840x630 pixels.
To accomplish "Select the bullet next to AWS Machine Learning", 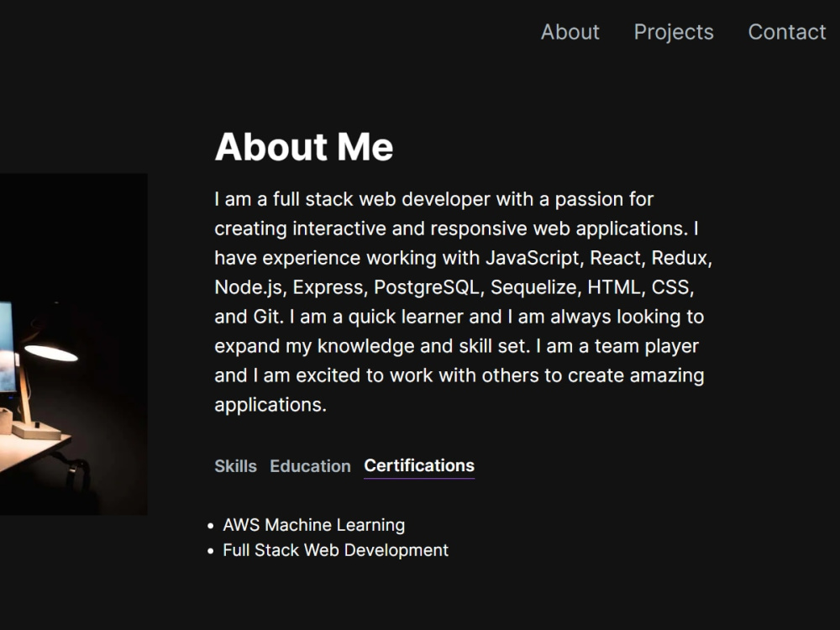I will 209,525.
